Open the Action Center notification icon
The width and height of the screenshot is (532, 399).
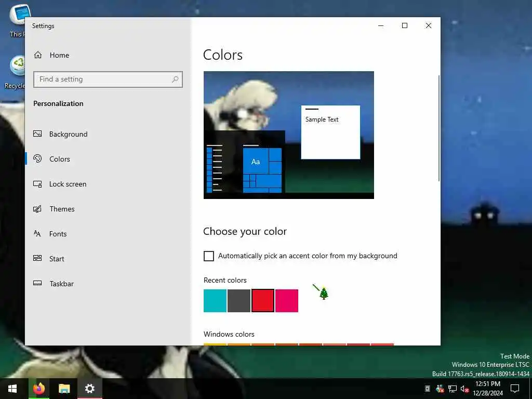pyautogui.click(x=515, y=389)
